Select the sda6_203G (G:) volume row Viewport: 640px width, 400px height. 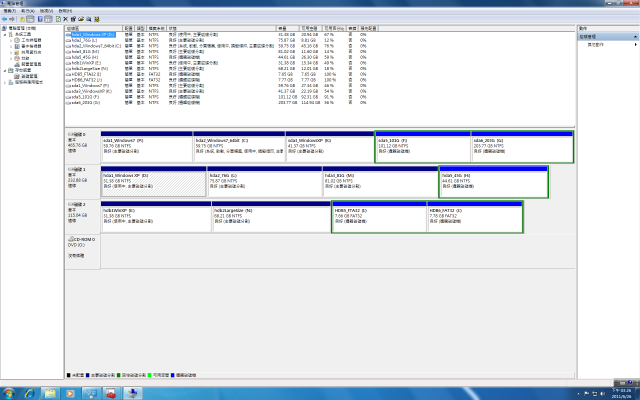click(216, 103)
